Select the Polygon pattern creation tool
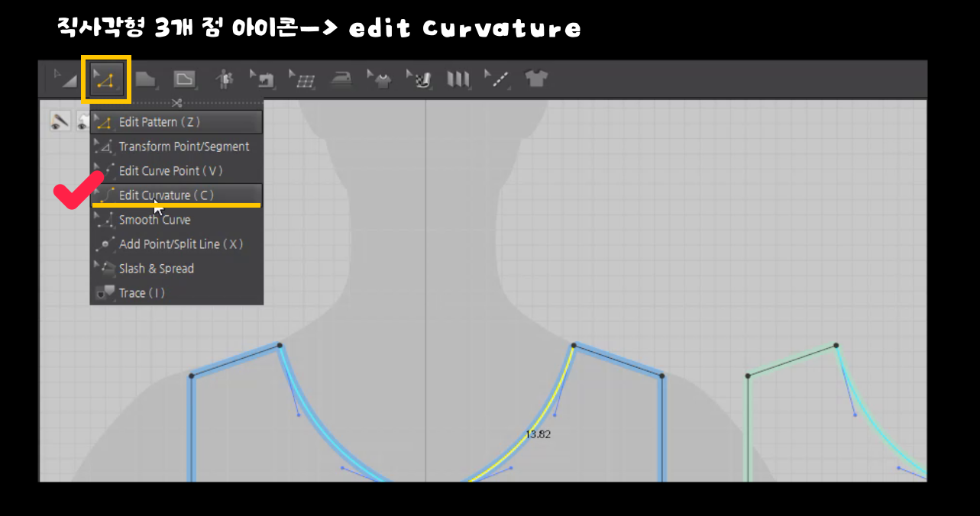The height and width of the screenshot is (516, 980). tap(145, 79)
